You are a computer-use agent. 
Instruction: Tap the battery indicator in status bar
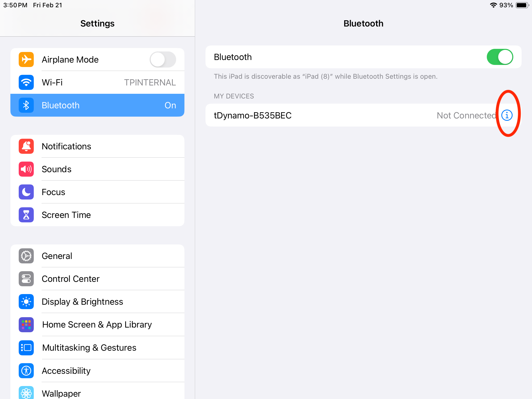tap(522, 5)
